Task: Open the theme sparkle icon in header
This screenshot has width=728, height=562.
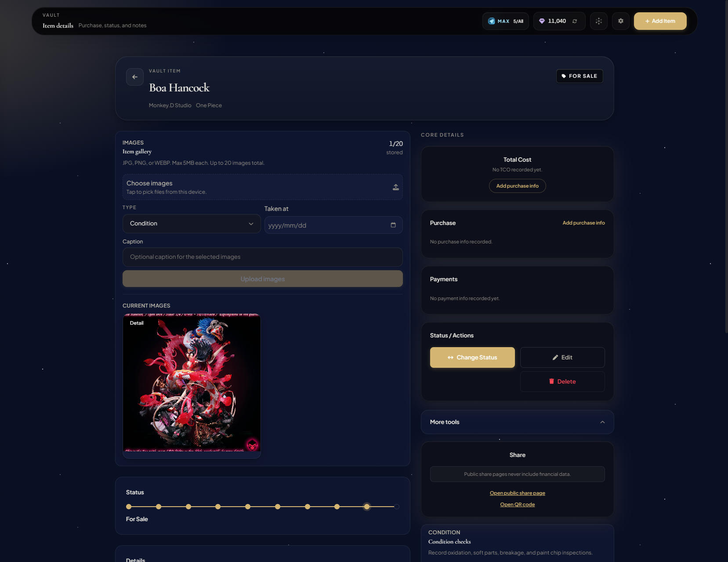Action: tap(598, 21)
